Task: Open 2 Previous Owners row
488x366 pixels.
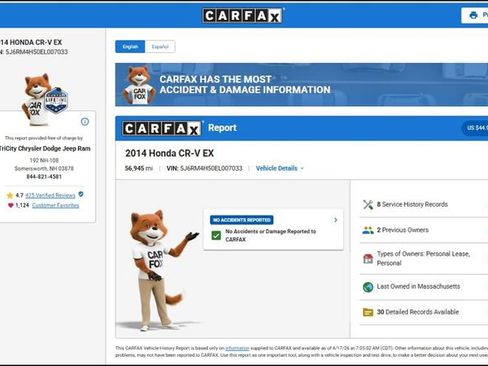Action: [424, 230]
